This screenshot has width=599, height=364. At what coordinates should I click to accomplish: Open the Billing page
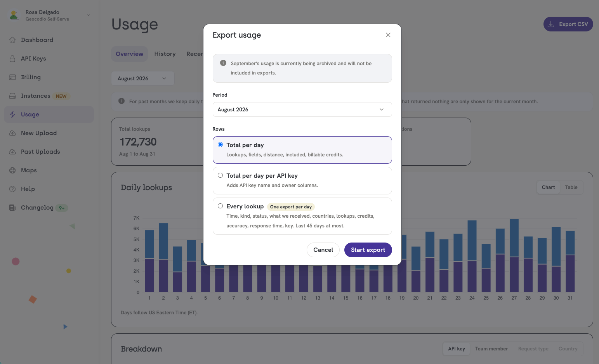tap(49, 77)
